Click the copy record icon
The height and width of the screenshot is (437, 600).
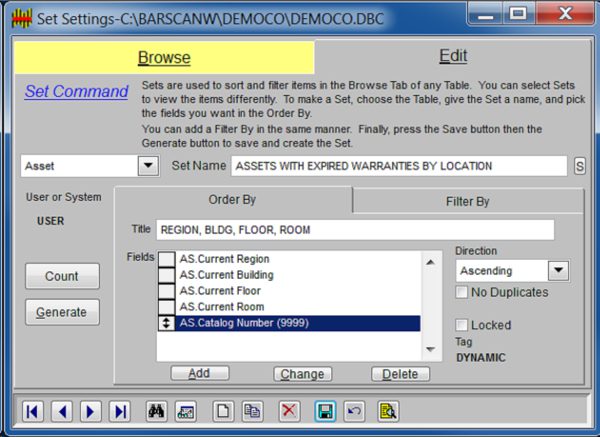253,411
